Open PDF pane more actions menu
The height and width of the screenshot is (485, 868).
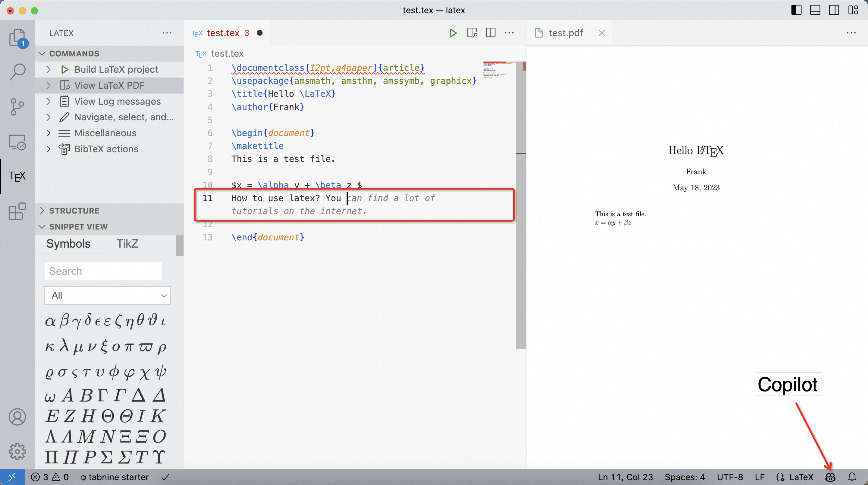tap(851, 33)
